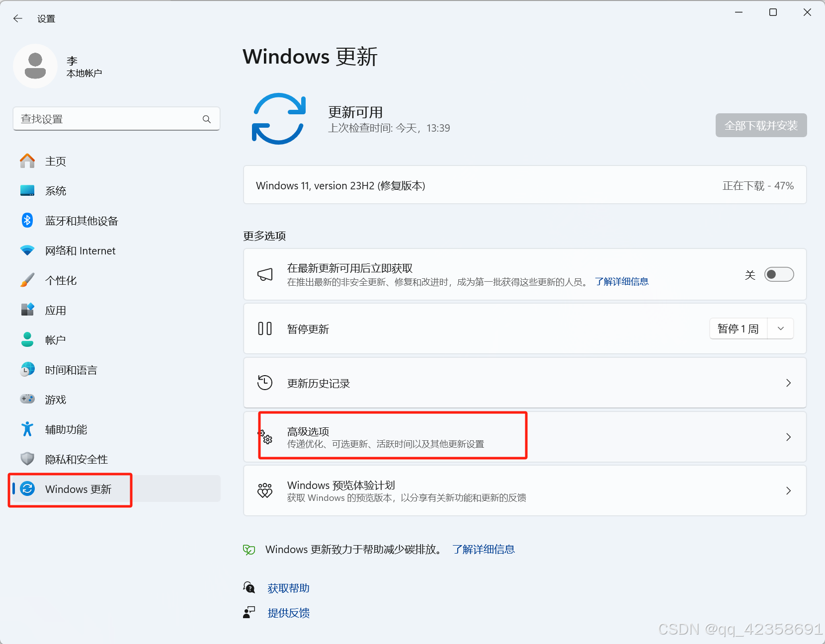Viewport: 825px width, 644px height.
Task: Click the 查找设置 search field
Action: [x=116, y=119]
